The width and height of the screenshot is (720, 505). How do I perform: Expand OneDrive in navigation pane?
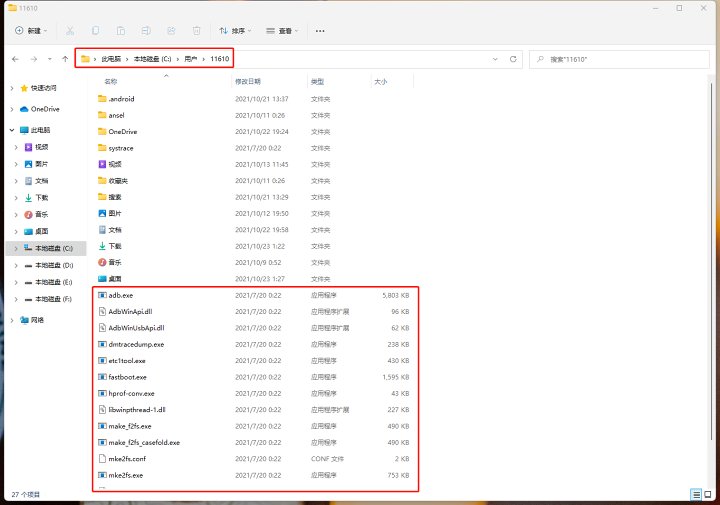(12, 109)
